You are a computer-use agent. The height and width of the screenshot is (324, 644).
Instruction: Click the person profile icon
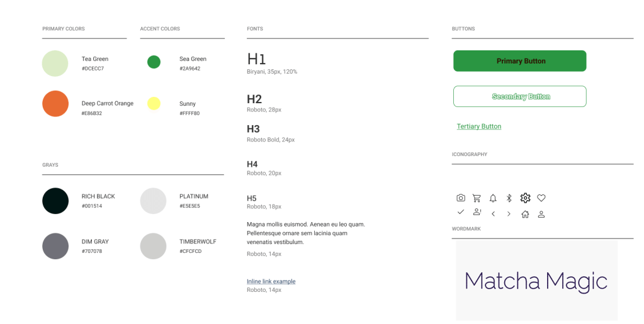point(541,214)
